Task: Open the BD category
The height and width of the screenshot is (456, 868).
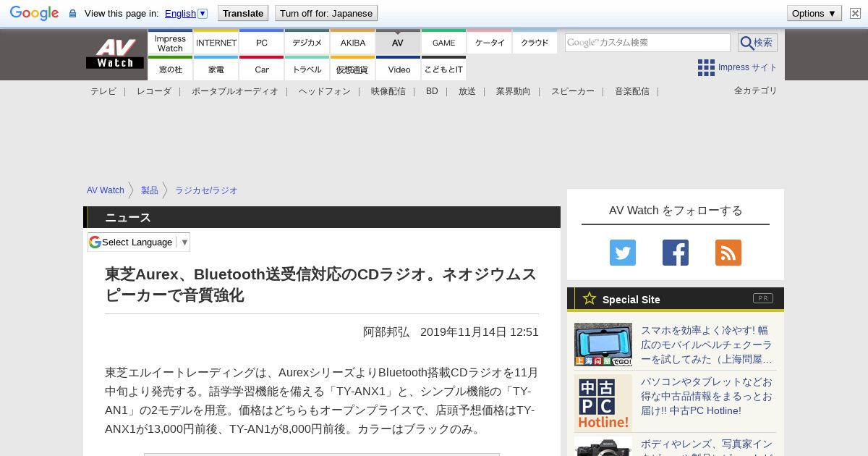Action: [432, 91]
